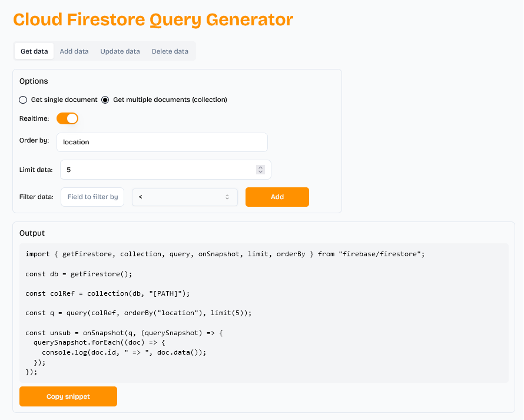524x420 pixels.
Task: Select Get multiple documents (collection) radio
Action: [105, 100]
